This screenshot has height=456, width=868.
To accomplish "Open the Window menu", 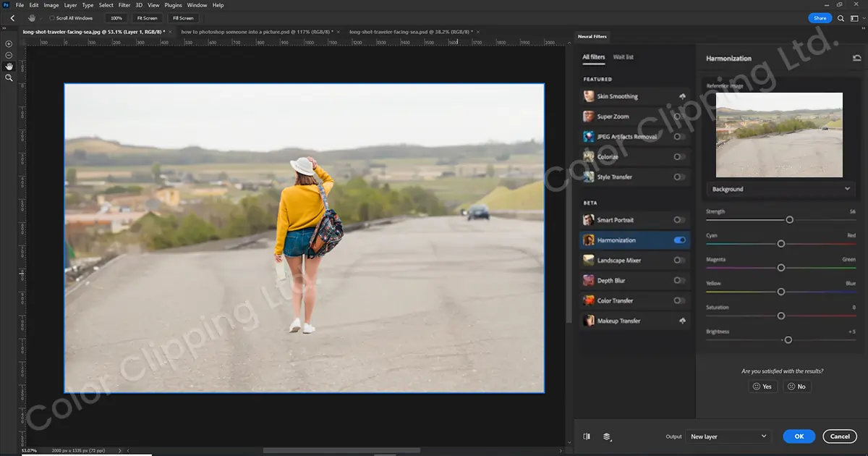I will (x=197, y=5).
